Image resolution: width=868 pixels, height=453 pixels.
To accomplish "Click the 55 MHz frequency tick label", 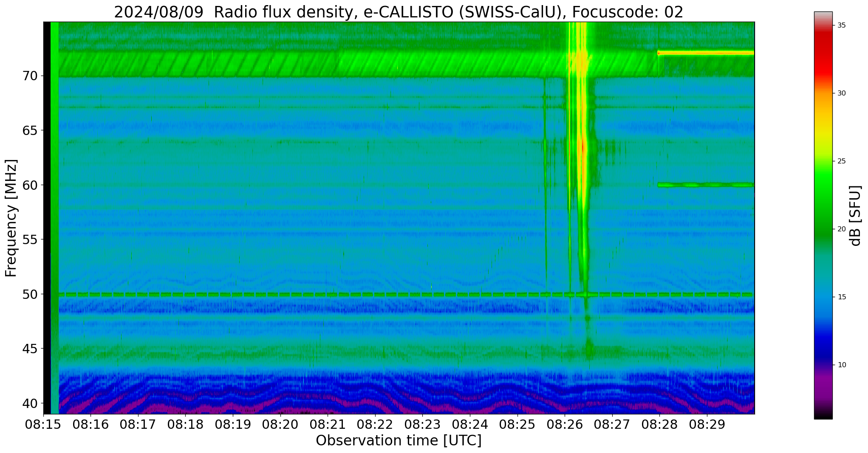I will 30,239.
